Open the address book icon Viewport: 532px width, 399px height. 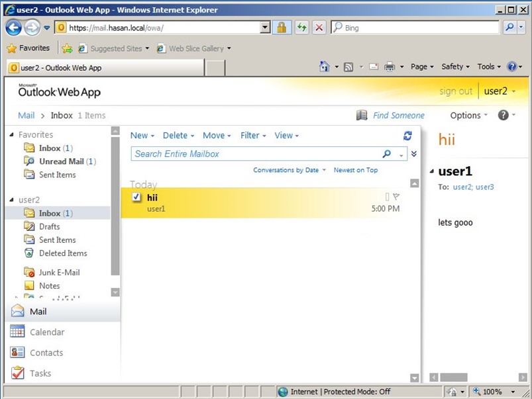(361, 115)
